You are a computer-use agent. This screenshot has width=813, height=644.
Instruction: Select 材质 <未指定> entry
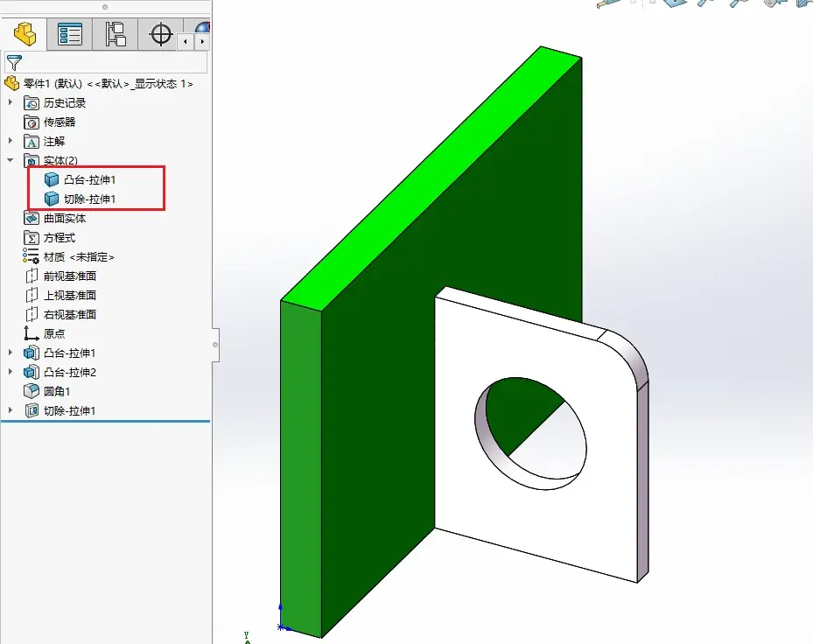click(79, 256)
